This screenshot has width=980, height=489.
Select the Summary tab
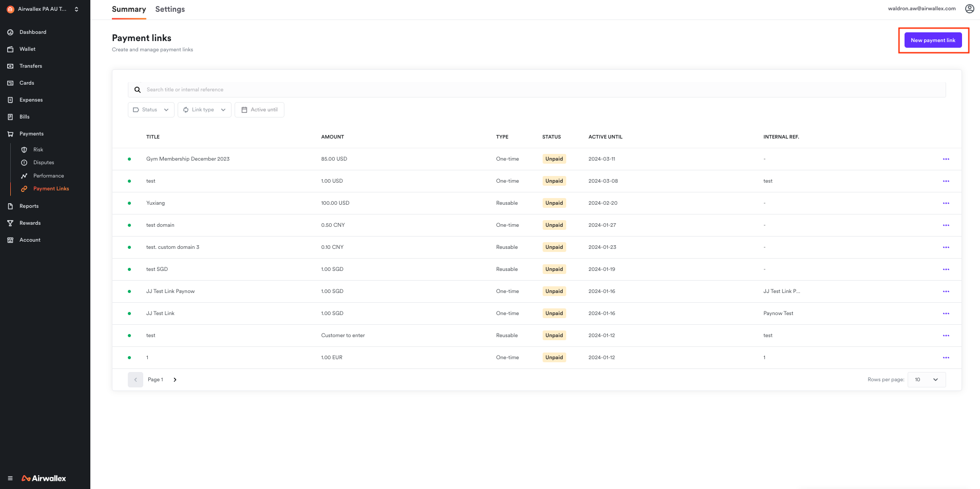[x=129, y=9]
